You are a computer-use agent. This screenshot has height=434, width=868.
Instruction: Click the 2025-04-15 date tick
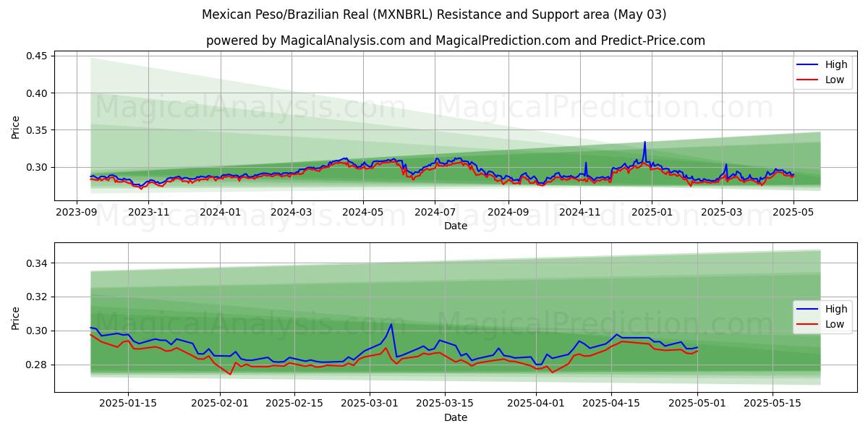pyautogui.click(x=611, y=404)
